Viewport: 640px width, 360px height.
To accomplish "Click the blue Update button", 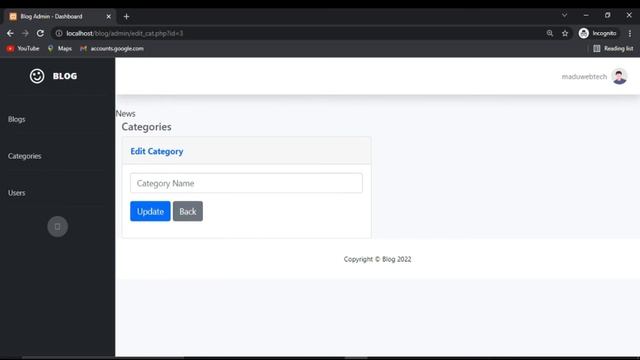I will [150, 211].
